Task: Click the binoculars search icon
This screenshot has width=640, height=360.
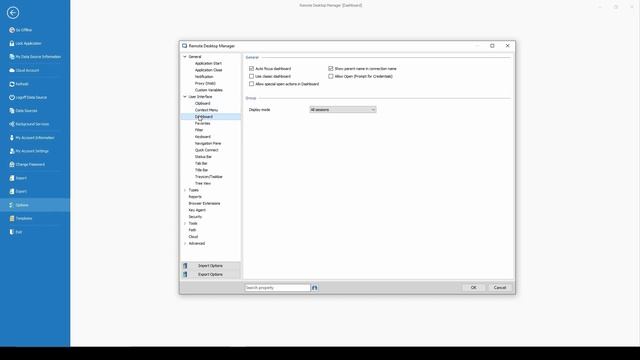Action: 314,288
